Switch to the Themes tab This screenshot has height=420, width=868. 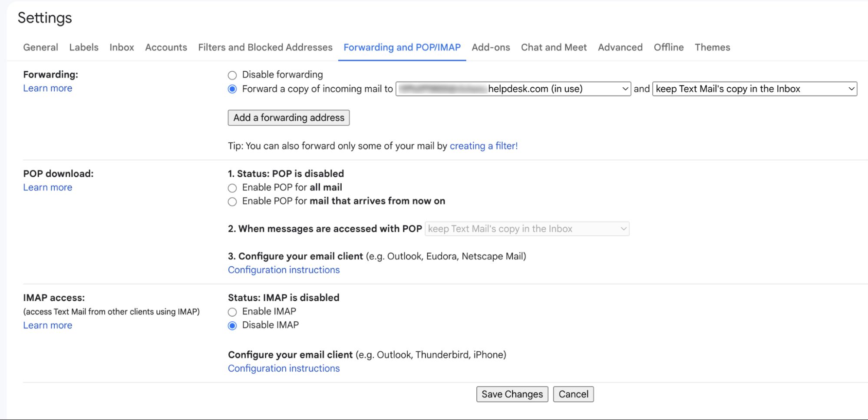tap(712, 47)
